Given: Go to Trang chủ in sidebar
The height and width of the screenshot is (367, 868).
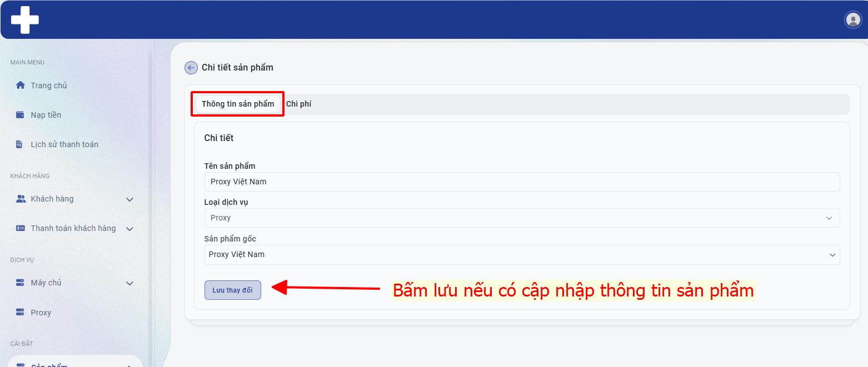Looking at the screenshot, I should [48, 86].
